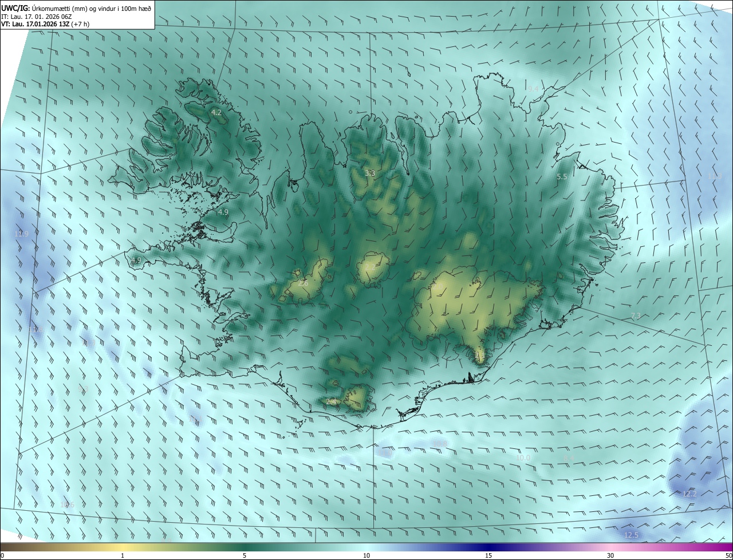This screenshot has height=560, width=733.
Task: Click the 4.2 value in the Westfjords
Action: [216, 112]
